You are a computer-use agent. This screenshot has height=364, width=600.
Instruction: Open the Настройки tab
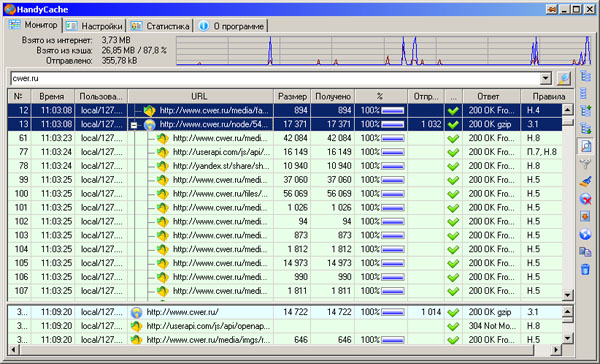click(95, 26)
